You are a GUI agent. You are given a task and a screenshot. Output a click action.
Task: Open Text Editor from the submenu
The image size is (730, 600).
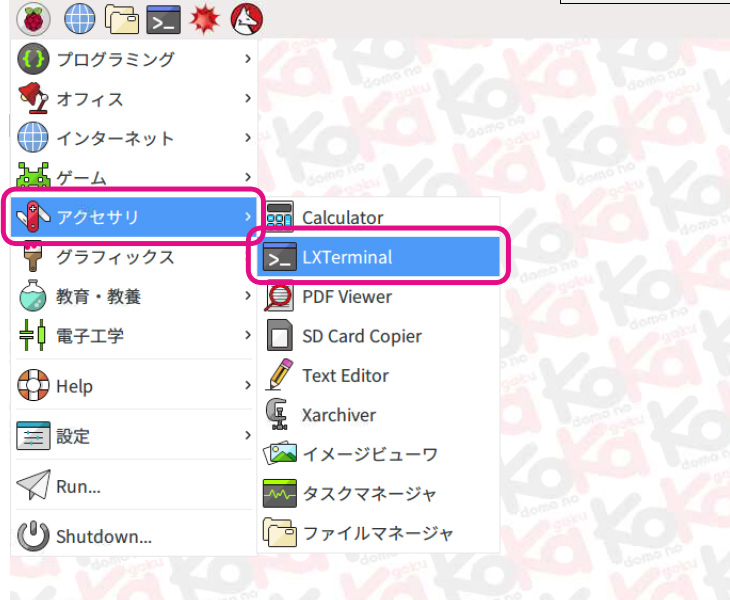[379, 375]
